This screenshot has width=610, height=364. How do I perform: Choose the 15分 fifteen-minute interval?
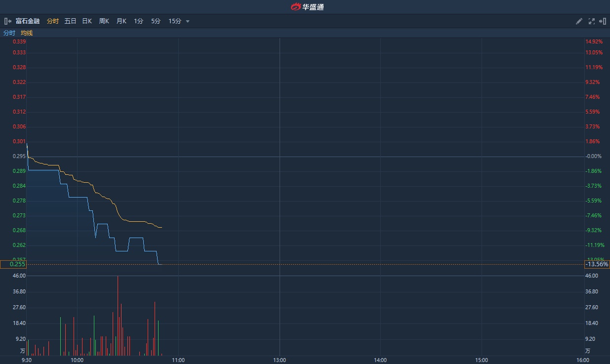[175, 21]
